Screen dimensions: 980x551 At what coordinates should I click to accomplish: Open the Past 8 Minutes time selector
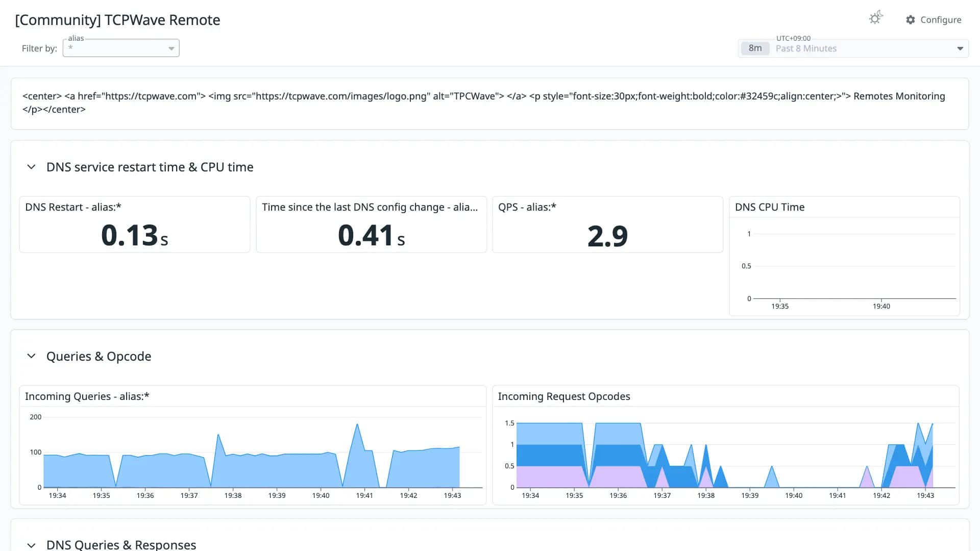[853, 48]
